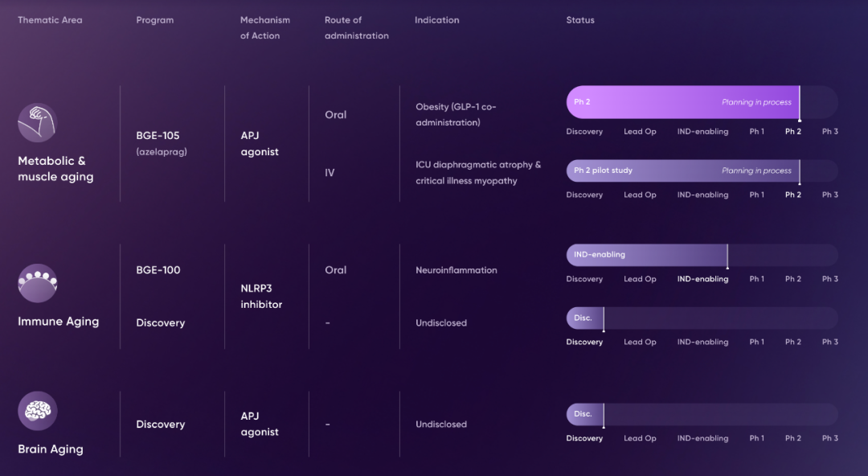Click the Obesity Ph 2 progress bar
The image size is (868, 476).
(x=683, y=102)
